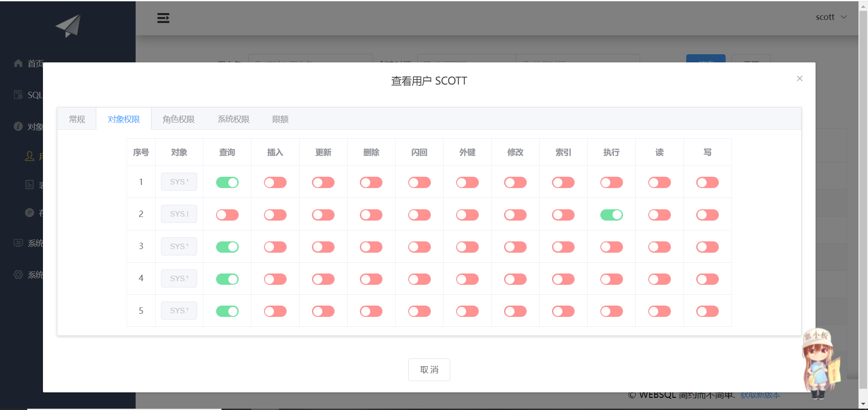
Task: Click the table document icon in the sidebar
Action: tap(30, 184)
